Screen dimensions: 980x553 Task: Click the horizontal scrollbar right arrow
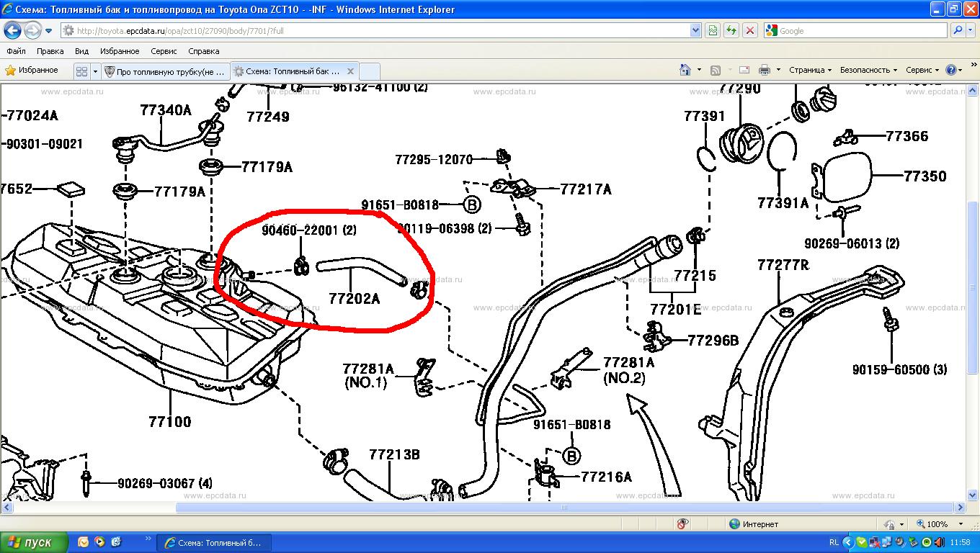point(961,508)
